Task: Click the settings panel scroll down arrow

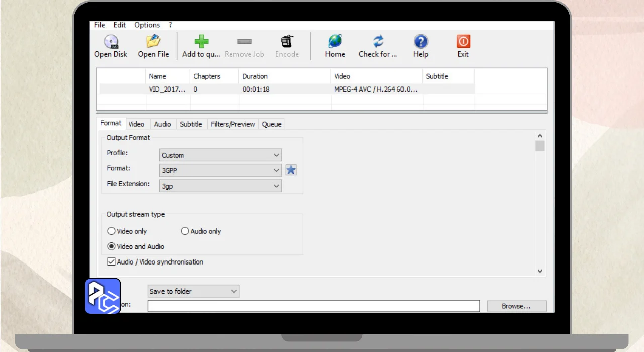Action: [540, 271]
